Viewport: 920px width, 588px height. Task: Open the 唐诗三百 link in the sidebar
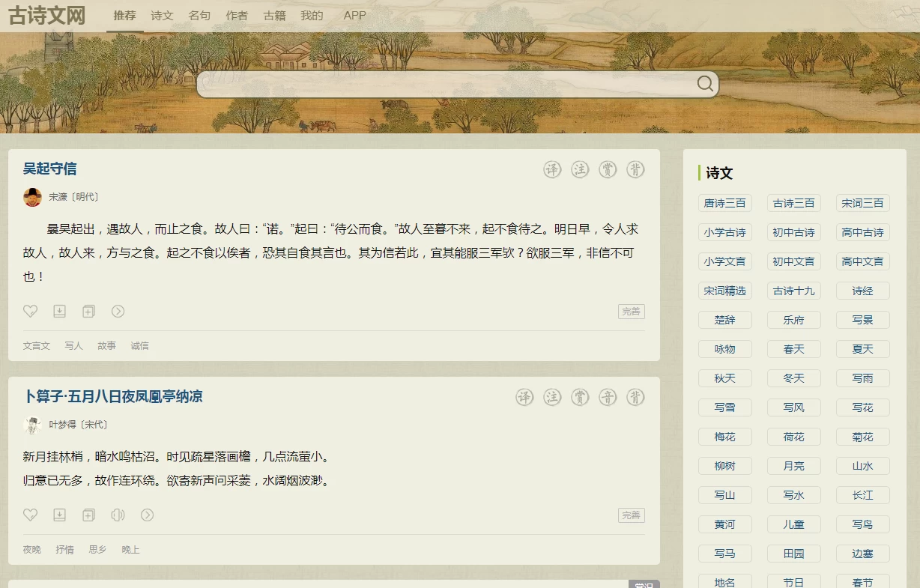[724, 203]
